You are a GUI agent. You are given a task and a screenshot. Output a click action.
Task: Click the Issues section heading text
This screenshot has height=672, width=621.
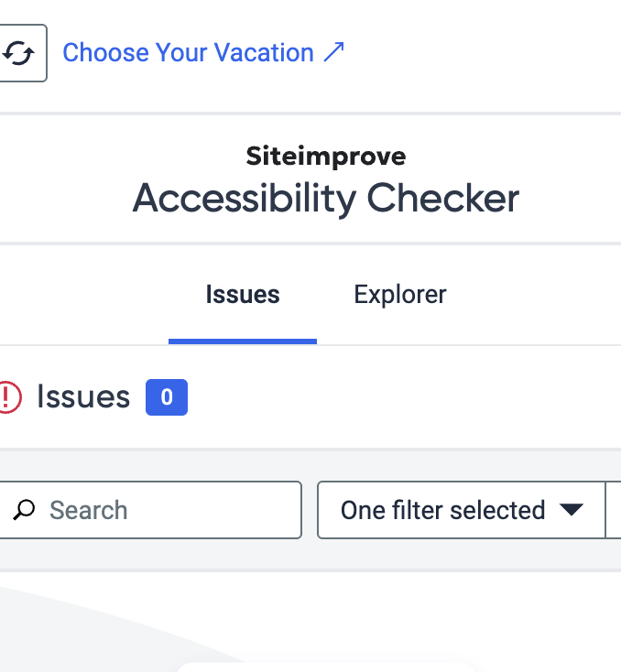pos(83,396)
